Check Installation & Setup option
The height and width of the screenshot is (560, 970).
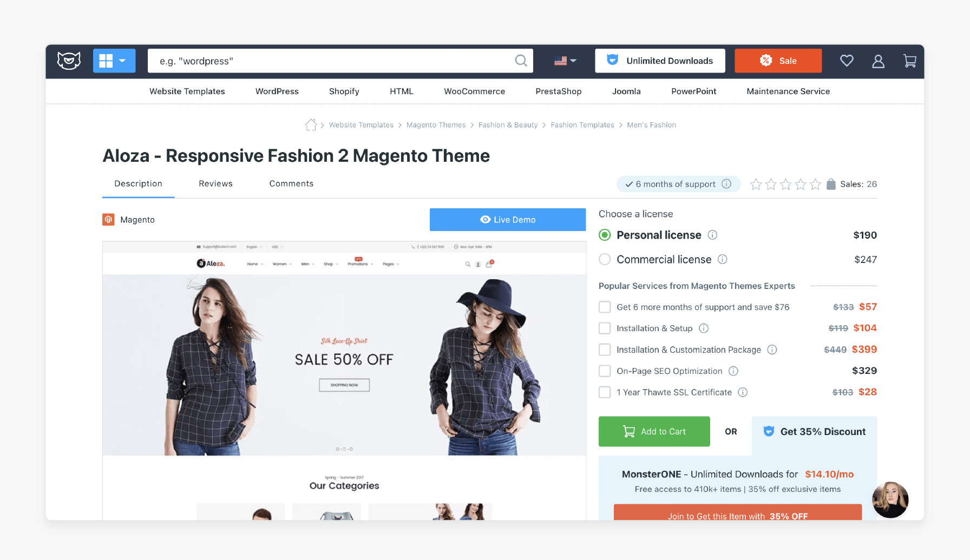(x=605, y=328)
